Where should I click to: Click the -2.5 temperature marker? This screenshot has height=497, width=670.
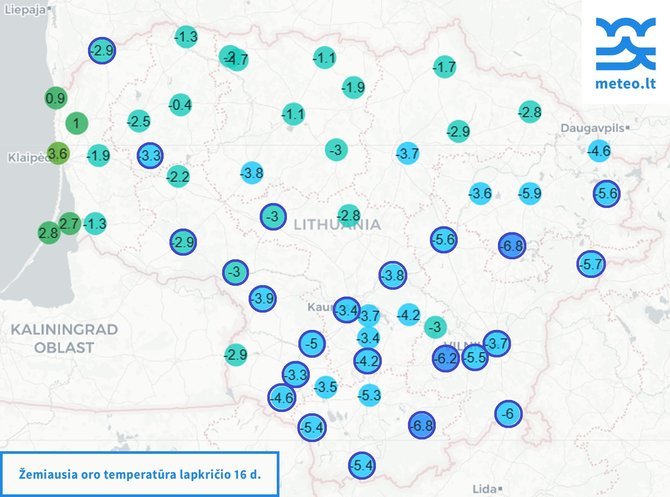pos(139,121)
